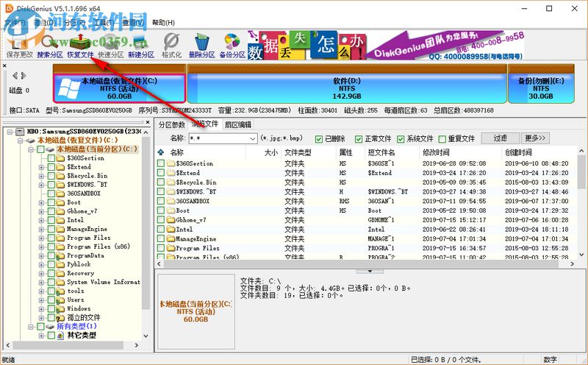The height and width of the screenshot is (365, 588).
Task: Expand the $Recycle.Bin folder in tree
Action: point(41,176)
